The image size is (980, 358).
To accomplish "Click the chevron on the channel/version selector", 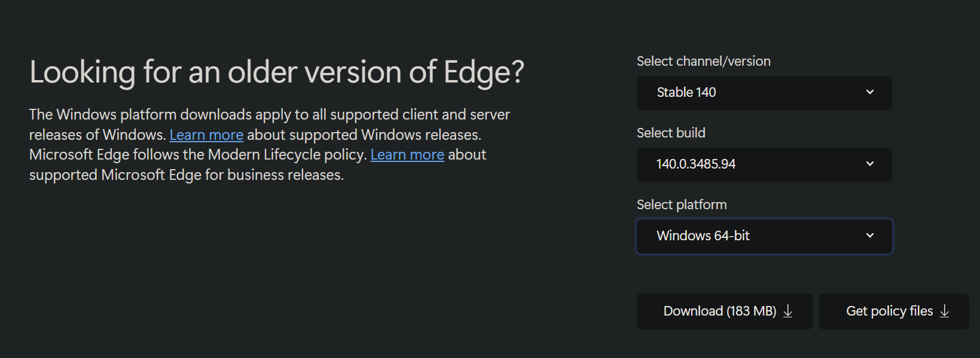I will (x=870, y=93).
